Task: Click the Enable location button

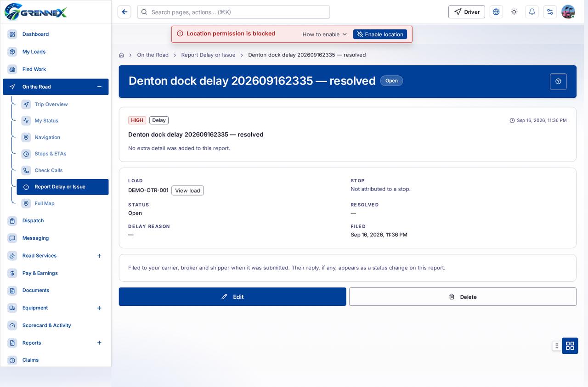Action: (x=380, y=34)
